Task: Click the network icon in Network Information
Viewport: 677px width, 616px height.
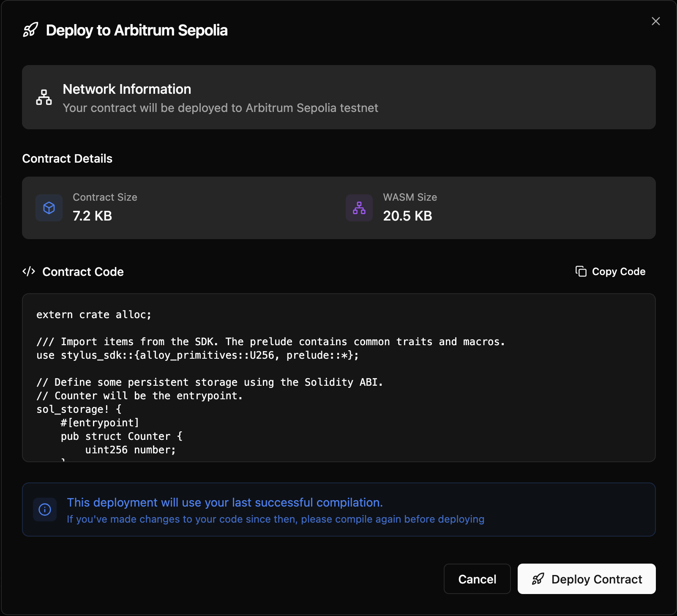Action: [44, 97]
